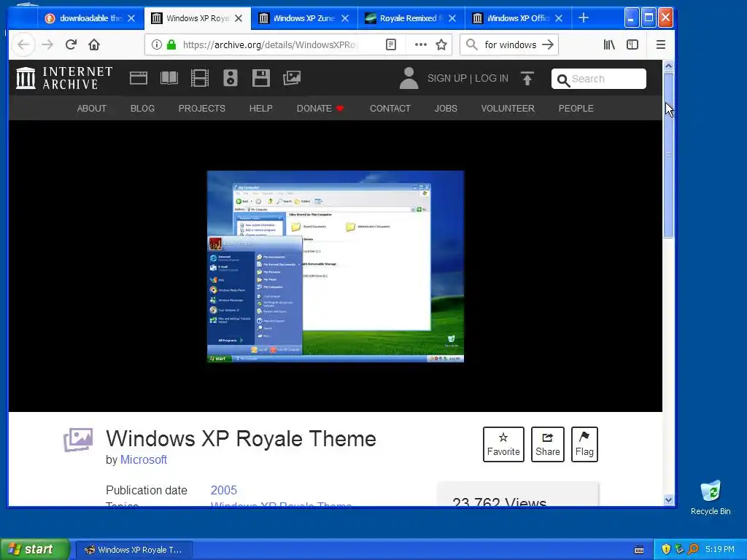Open the PEOPLE menu item

point(576,109)
